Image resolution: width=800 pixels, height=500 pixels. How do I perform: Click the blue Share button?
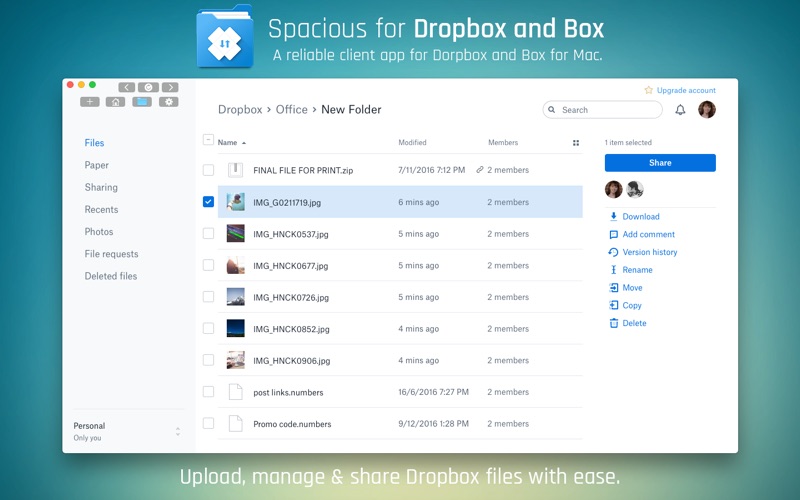660,163
